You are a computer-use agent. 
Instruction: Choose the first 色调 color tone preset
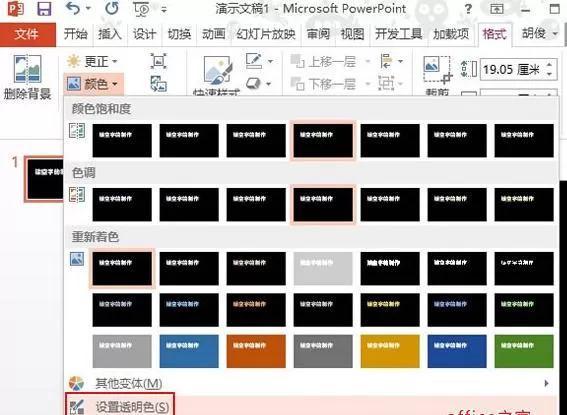click(x=122, y=204)
